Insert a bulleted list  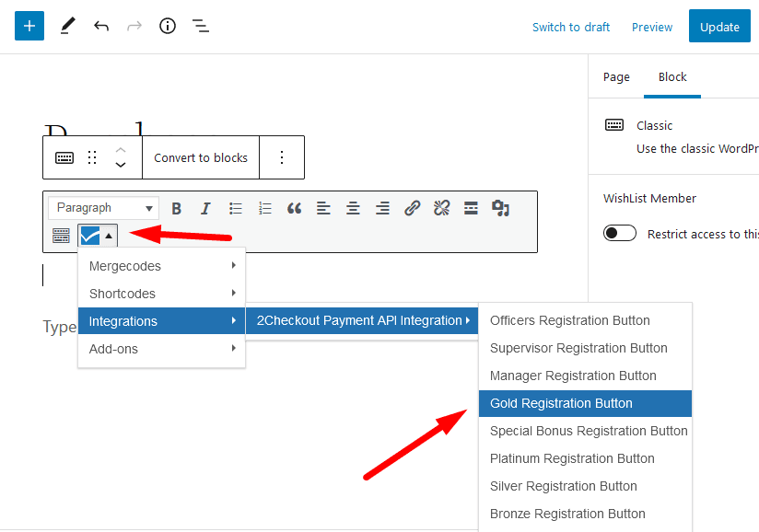[235, 208]
